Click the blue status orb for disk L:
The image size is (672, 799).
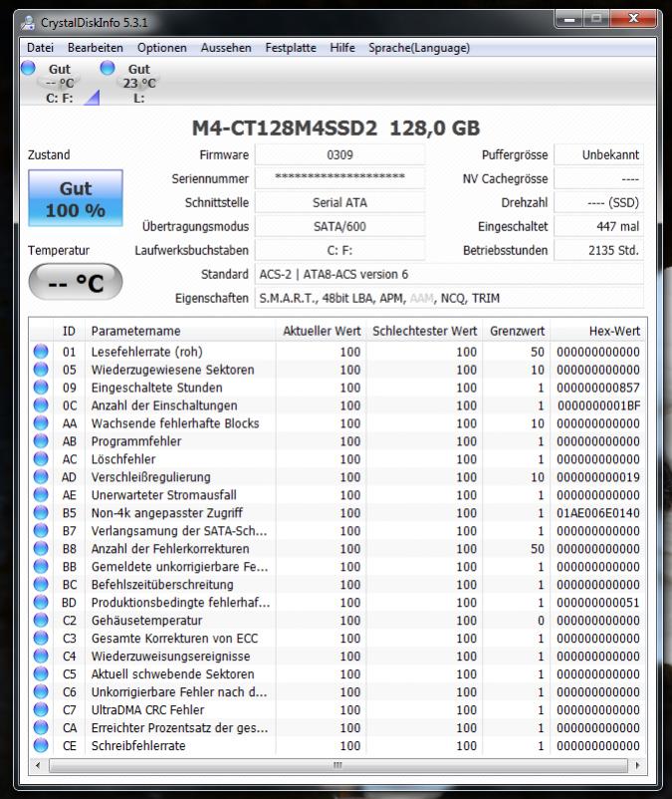(x=108, y=68)
